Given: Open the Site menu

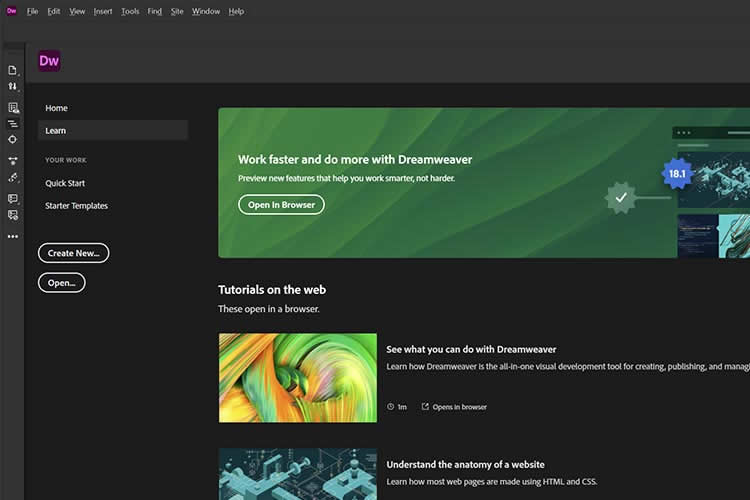Looking at the screenshot, I should [x=177, y=11].
